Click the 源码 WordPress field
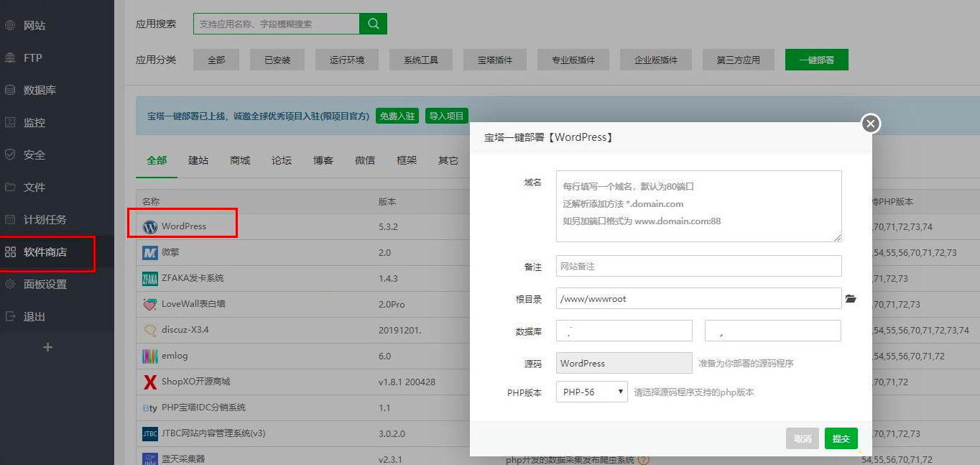Image resolution: width=980 pixels, height=465 pixels. point(624,363)
